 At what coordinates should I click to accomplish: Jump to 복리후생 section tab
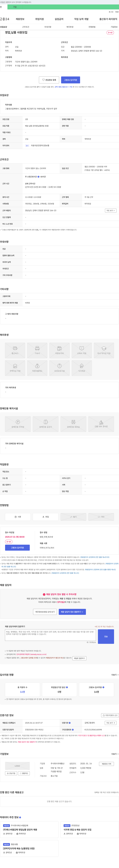pos(70,27)
